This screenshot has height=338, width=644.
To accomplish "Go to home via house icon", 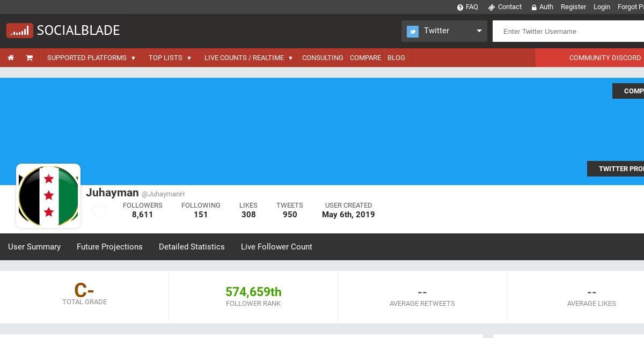I will (x=11, y=57).
